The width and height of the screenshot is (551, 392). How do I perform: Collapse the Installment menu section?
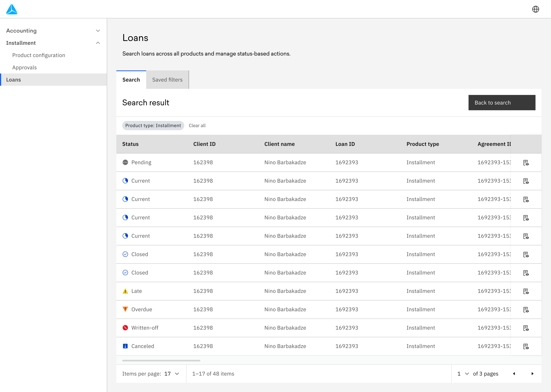point(53,43)
